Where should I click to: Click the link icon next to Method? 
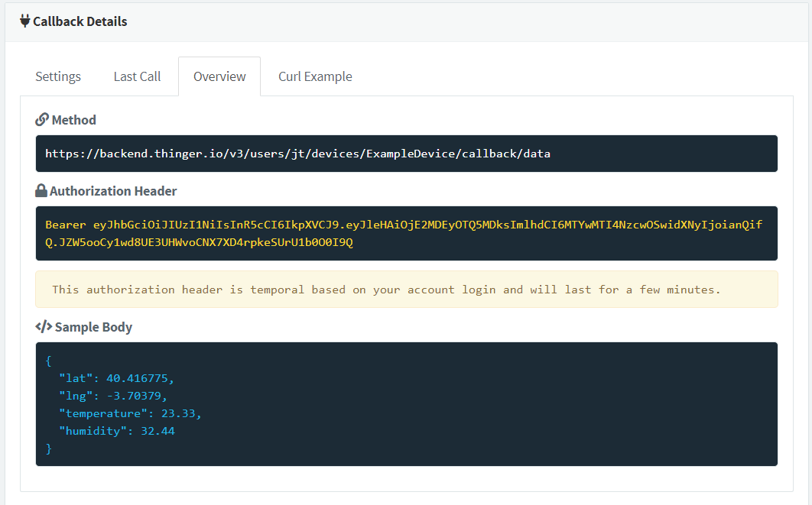coord(42,120)
